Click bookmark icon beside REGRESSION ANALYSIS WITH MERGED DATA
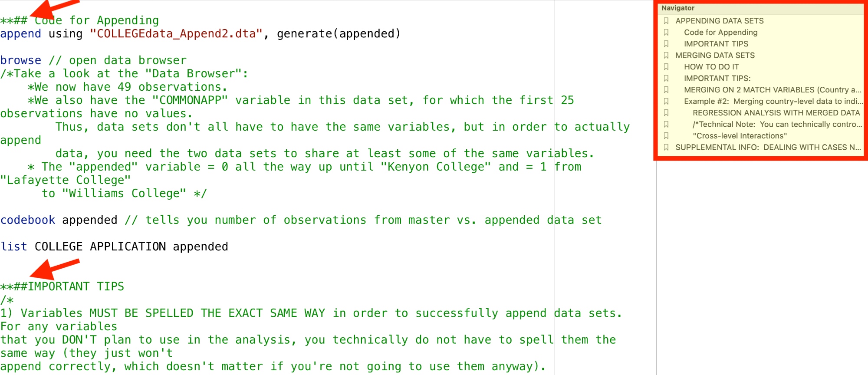 coord(666,113)
